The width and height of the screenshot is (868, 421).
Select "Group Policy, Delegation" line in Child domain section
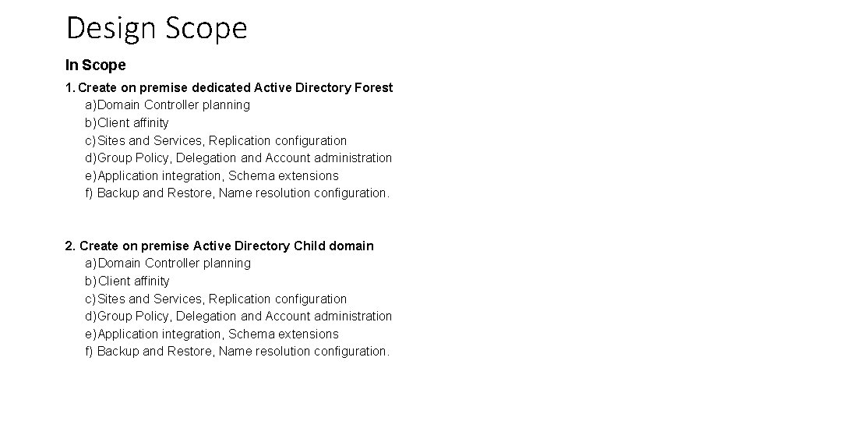coord(245,317)
